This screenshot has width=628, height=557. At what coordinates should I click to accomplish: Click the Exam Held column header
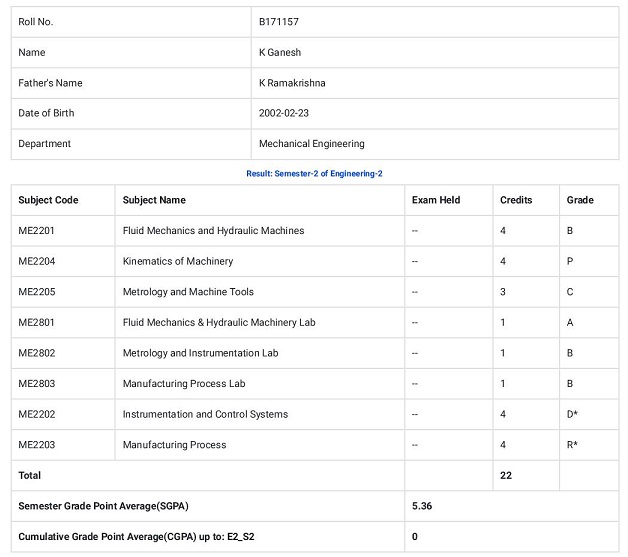(436, 200)
